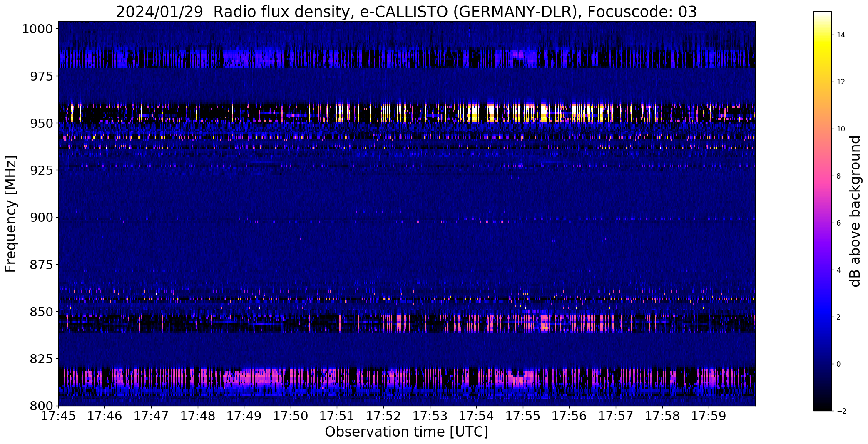Click the colorbar tick label 4
Image resolution: width=868 pixels, height=444 pixels.
(x=838, y=270)
